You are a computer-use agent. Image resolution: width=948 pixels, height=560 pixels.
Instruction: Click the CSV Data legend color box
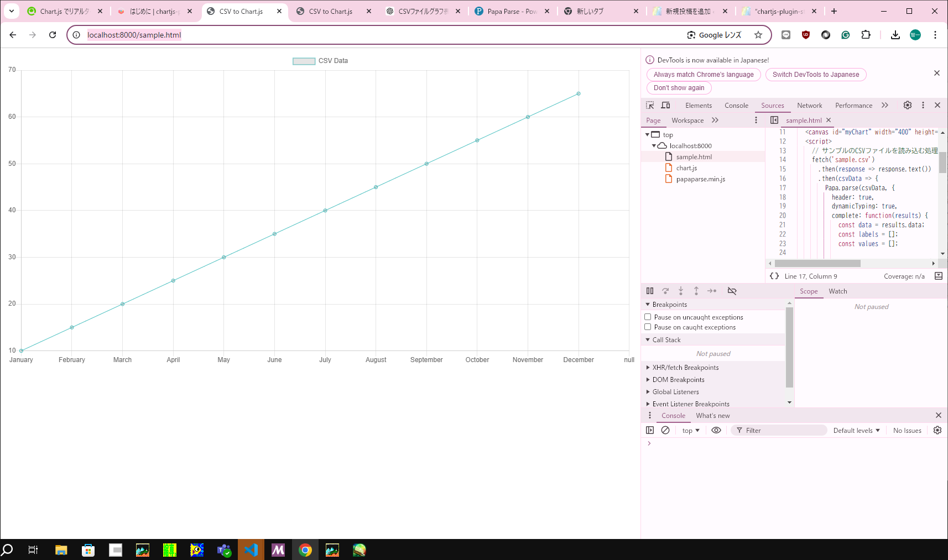[304, 61]
